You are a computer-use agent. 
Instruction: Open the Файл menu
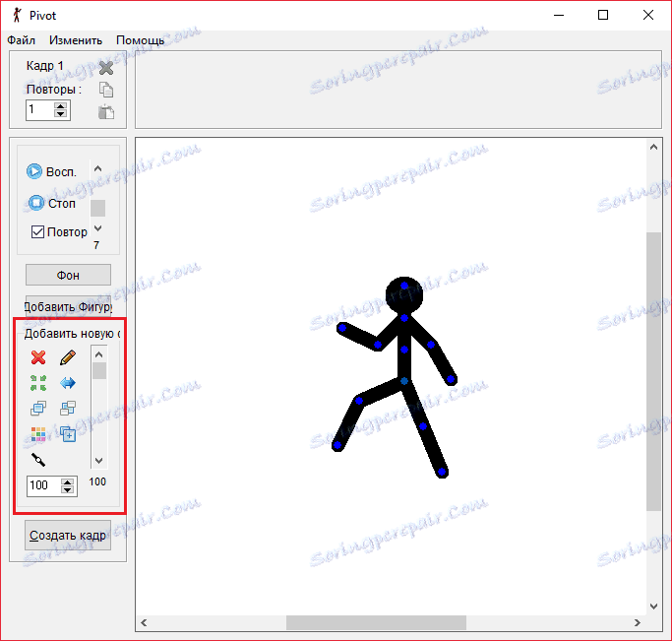tap(21, 40)
